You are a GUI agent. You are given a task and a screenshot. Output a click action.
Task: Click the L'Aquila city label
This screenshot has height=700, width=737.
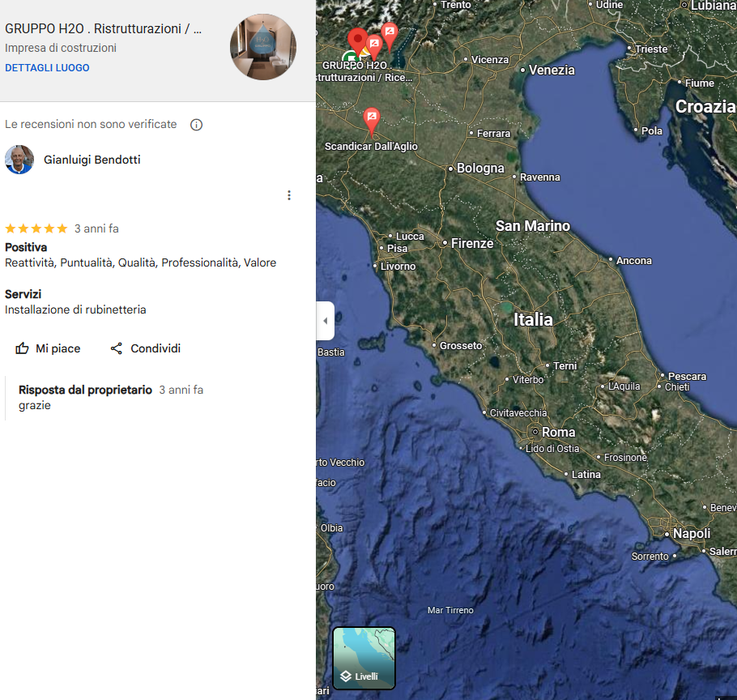coord(624,386)
